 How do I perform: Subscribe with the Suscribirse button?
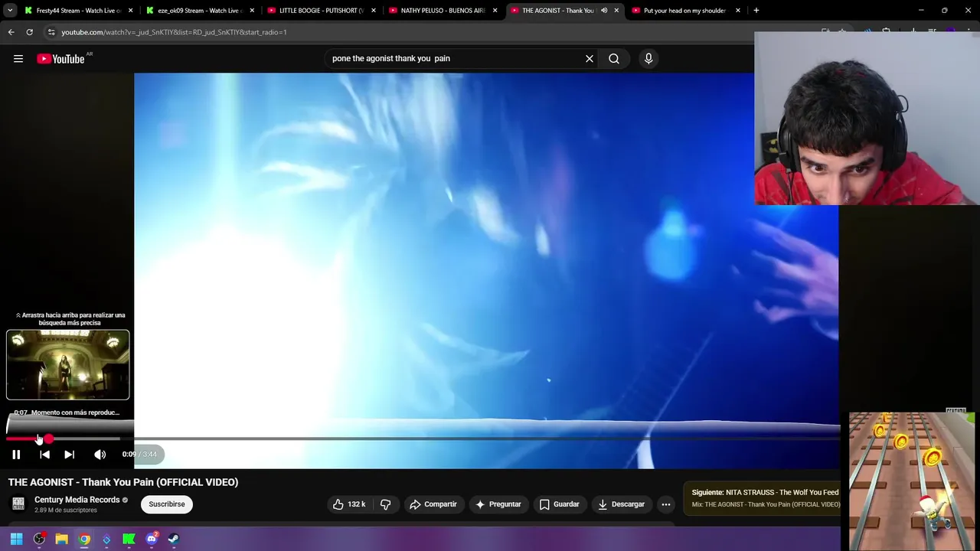(x=167, y=504)
